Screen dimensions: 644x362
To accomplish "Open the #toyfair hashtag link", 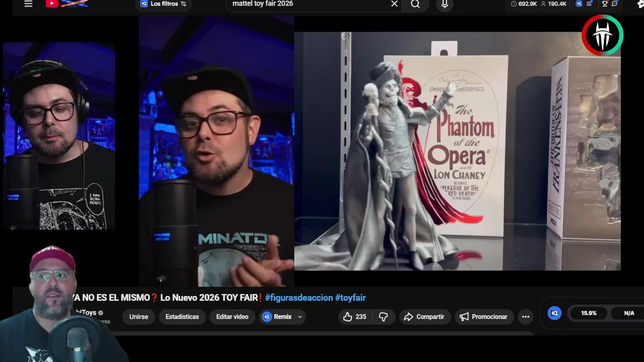I will pos(350,298).
